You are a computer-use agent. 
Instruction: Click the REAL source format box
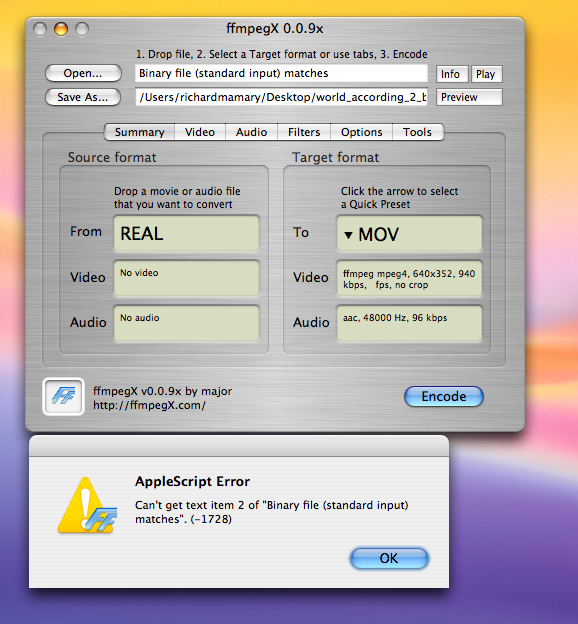[x=186, y=234]
